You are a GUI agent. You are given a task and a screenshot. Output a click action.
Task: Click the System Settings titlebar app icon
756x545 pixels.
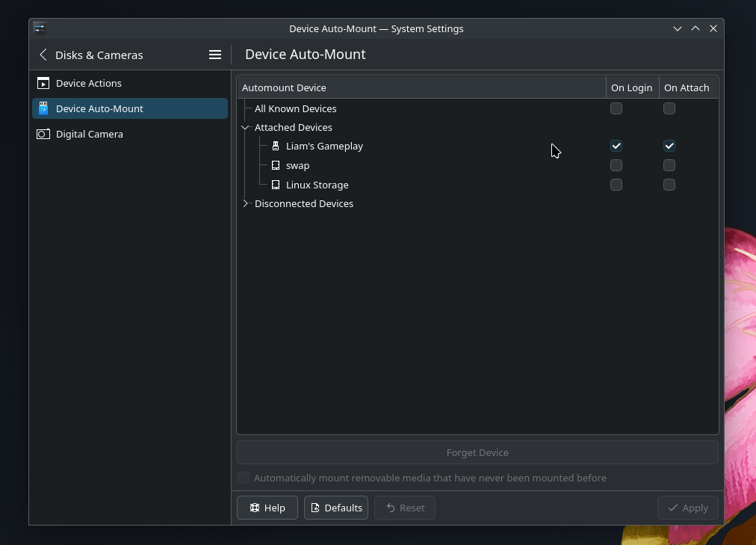(x=40, y=28)
